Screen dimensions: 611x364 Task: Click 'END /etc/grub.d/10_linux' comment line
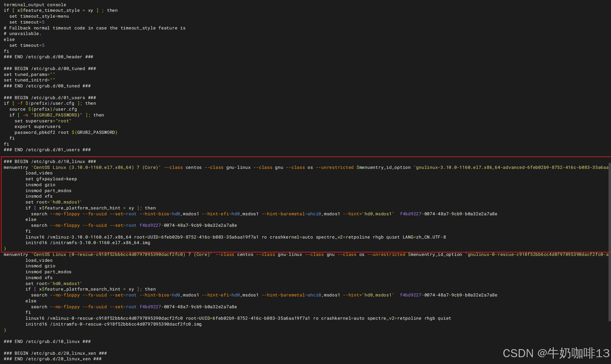pyautogui.click(x=47, y=341)
